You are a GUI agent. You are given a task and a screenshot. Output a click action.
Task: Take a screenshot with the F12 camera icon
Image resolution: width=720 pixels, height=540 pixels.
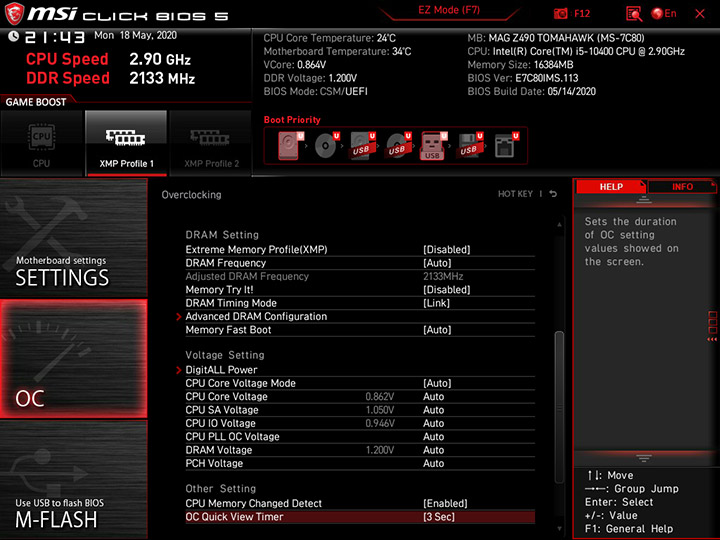571,14
